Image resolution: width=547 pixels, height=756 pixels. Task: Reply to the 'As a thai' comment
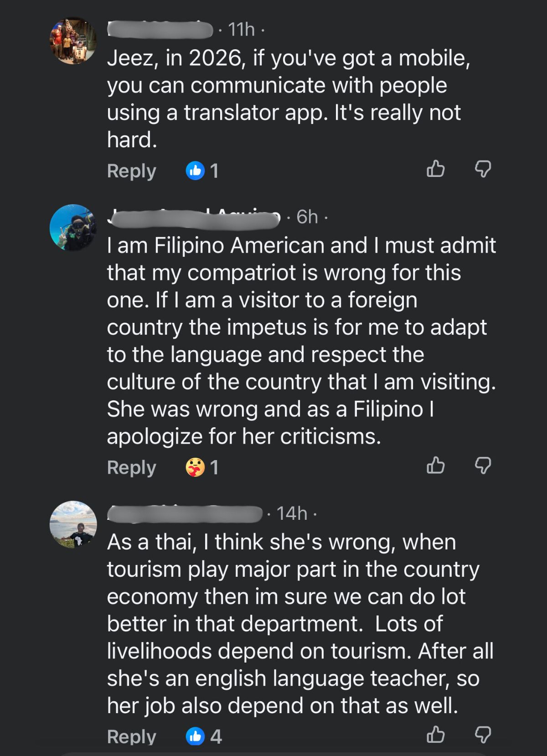[x=131, y=736]
